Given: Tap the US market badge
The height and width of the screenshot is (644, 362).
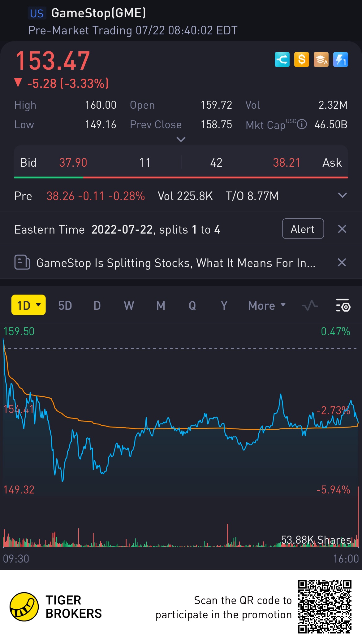Looking at the screenshot, I should click(37, 13).
